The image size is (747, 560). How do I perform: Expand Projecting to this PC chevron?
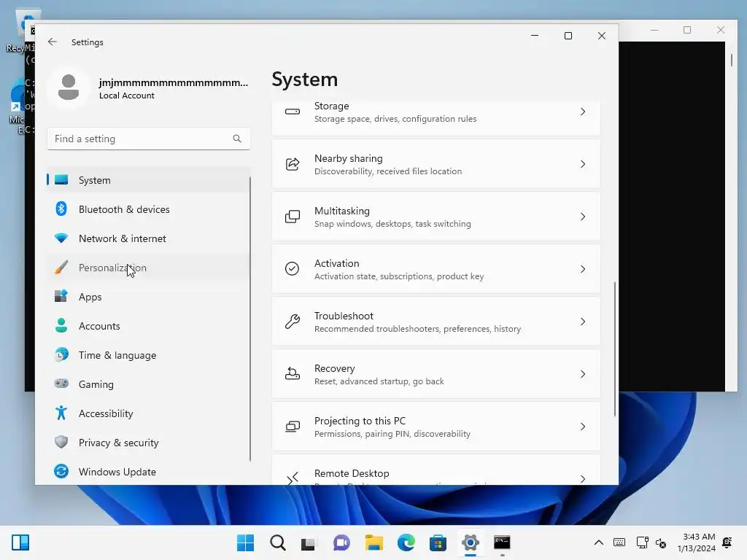click(583, 426)
